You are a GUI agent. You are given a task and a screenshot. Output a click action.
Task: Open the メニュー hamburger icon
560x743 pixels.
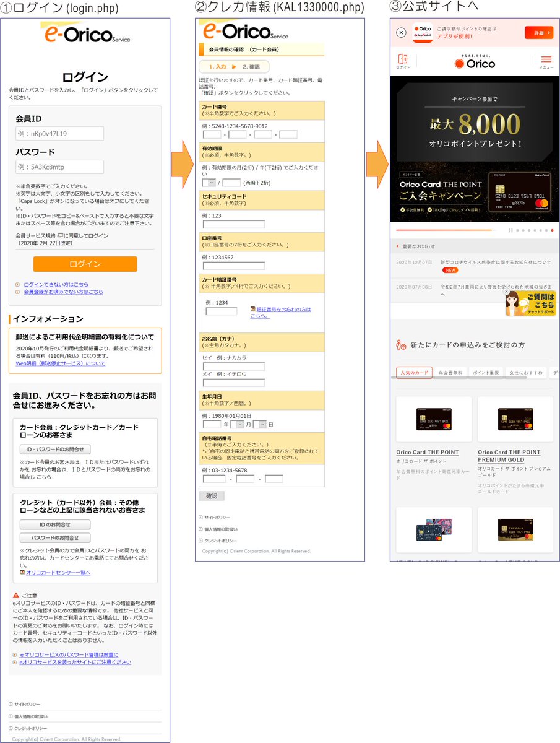546,59
